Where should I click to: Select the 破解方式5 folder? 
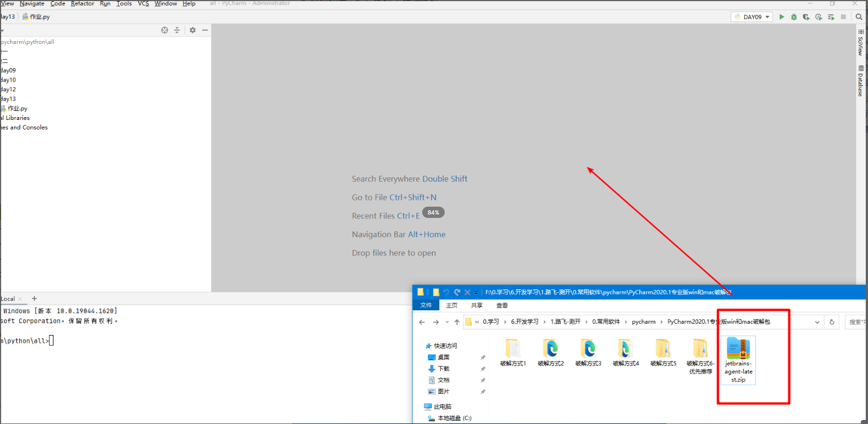point(663,353)
